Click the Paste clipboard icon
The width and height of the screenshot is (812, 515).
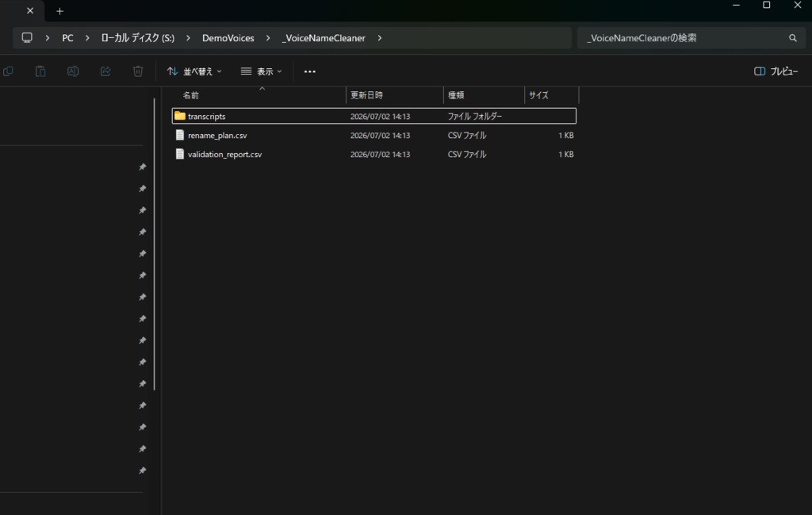(40, 71)
